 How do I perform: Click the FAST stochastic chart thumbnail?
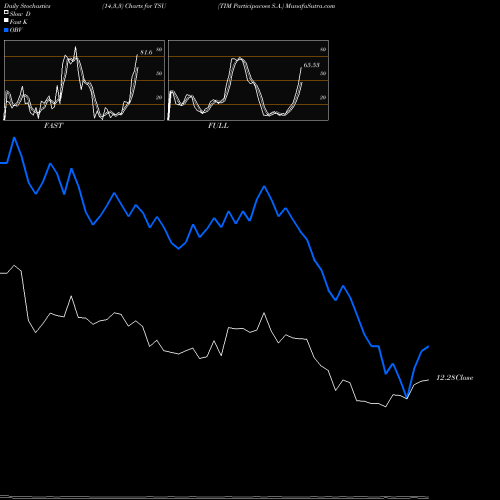[x=84, y=80]
